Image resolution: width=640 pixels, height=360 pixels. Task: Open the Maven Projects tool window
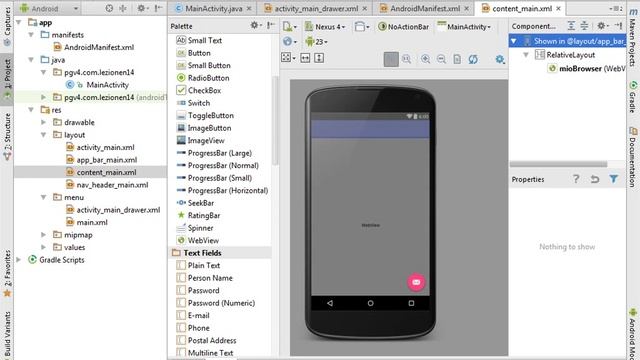633,38
